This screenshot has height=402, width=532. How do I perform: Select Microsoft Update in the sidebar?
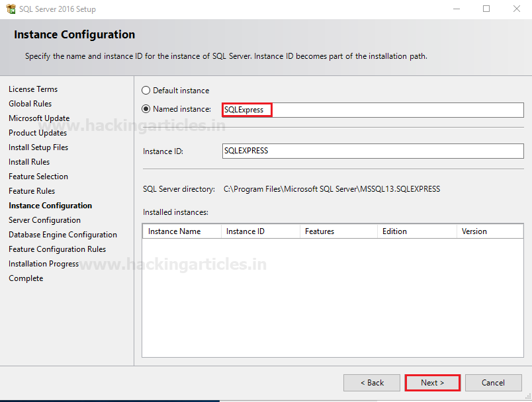[x=39, y=118]
